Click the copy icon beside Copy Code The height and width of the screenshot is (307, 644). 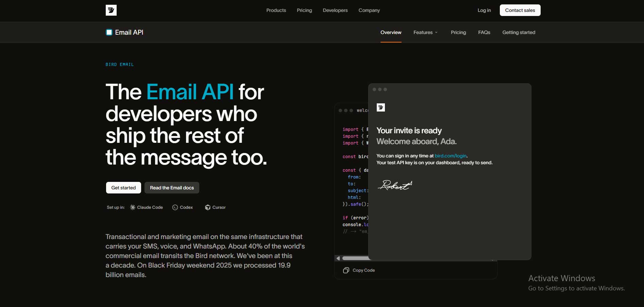346,270
